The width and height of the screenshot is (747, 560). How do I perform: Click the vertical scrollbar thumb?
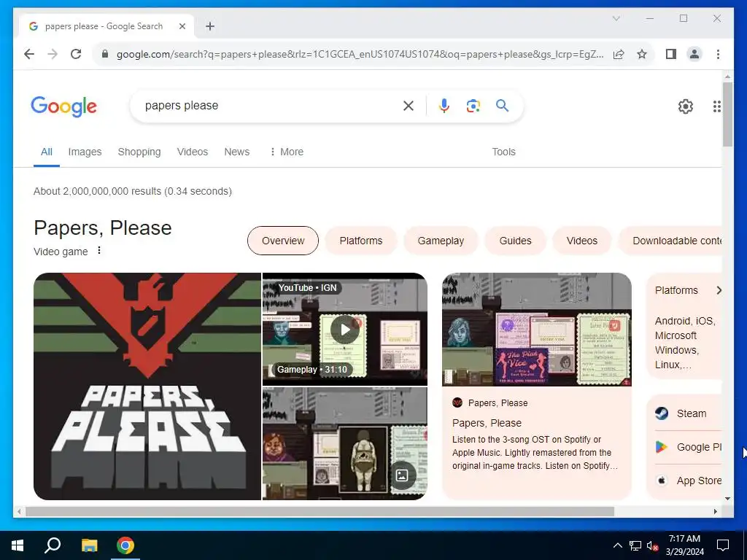pos(727,114)
